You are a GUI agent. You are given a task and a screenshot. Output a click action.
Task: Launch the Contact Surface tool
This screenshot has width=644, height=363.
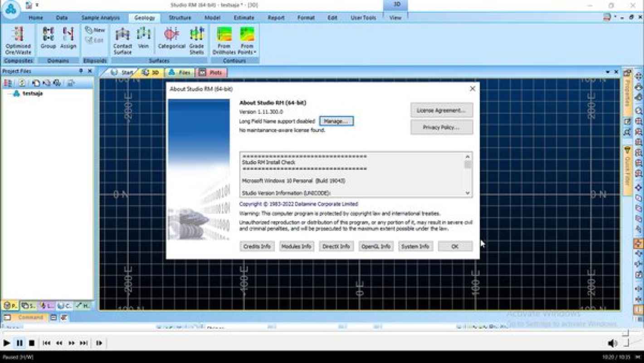pos(122,40)
